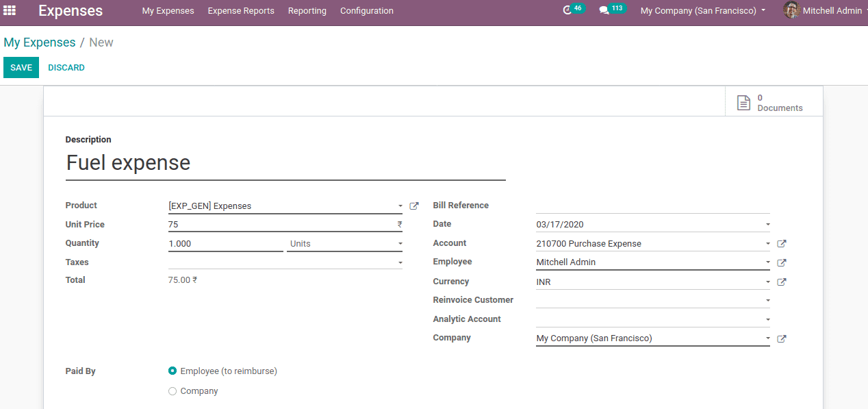868x409 pixels.
Task: Click the Bill Reference input field
Action: 653,206
